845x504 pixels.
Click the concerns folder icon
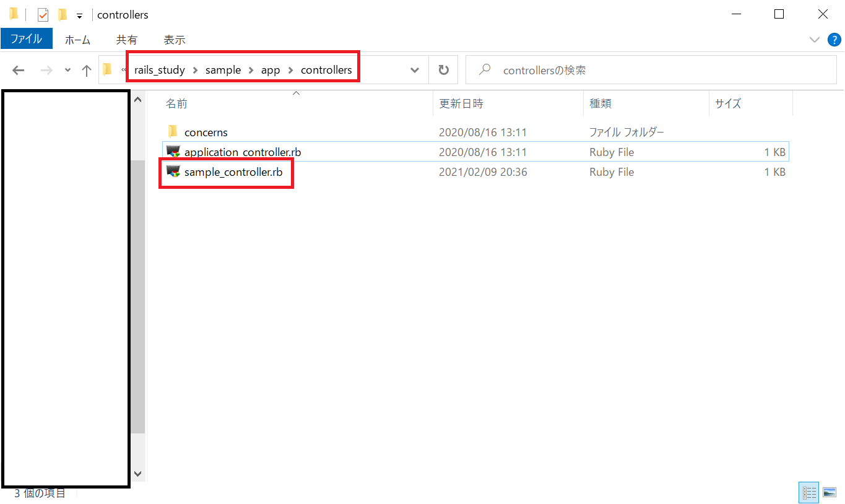[173, 132]
